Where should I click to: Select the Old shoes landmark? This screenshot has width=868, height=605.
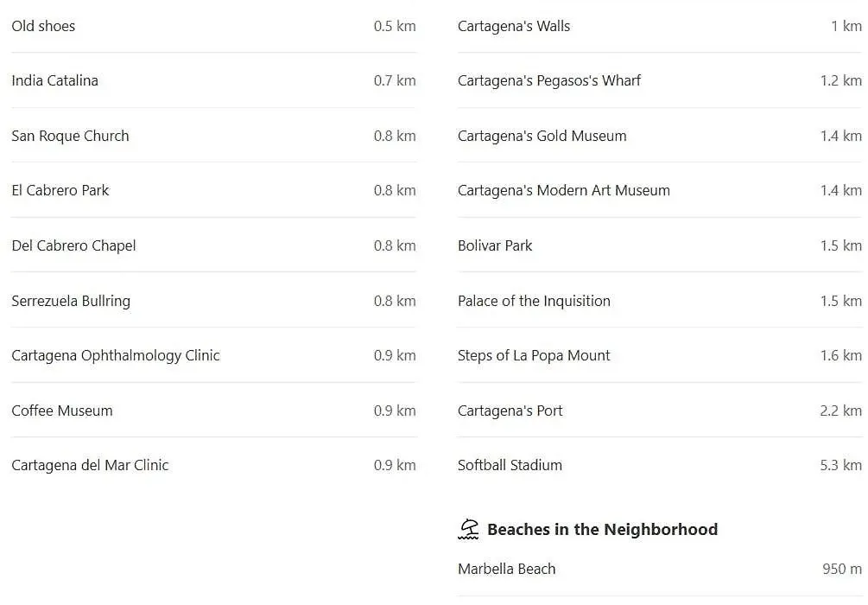pyautogui.click(x=213, y=26)
